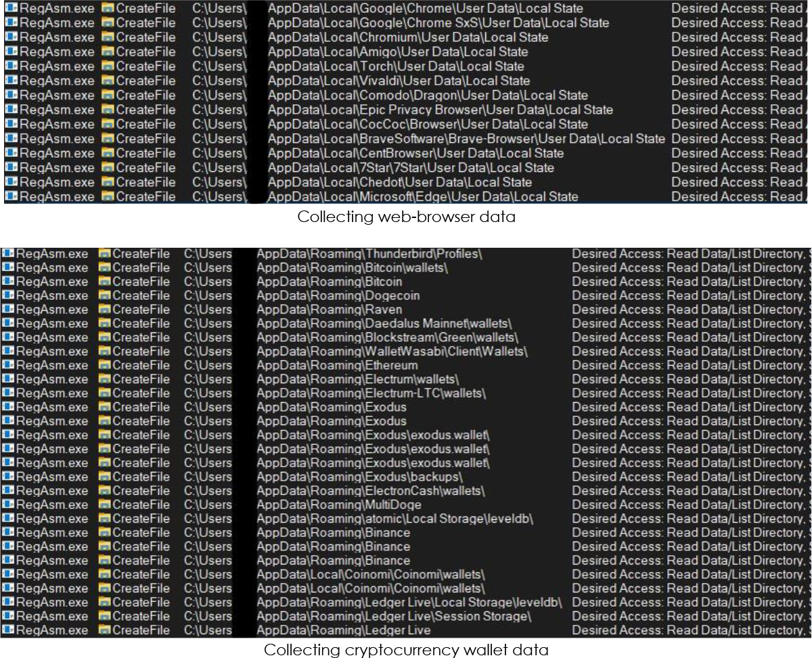Viewport: 812px width, 658px height.
Task: Click the CreateFile icon in the Epic Privacy Browser row
Action: coord(108,110)
